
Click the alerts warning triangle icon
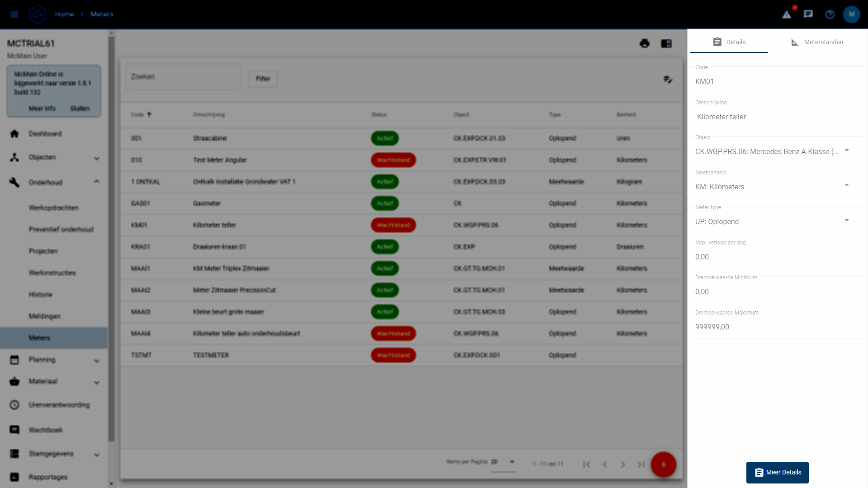point(787,14)
